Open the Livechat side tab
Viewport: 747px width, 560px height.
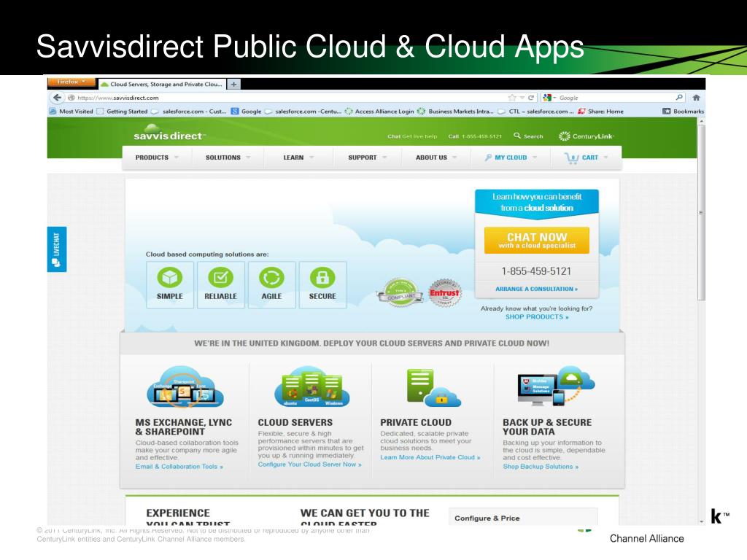[x=57, y=249]
